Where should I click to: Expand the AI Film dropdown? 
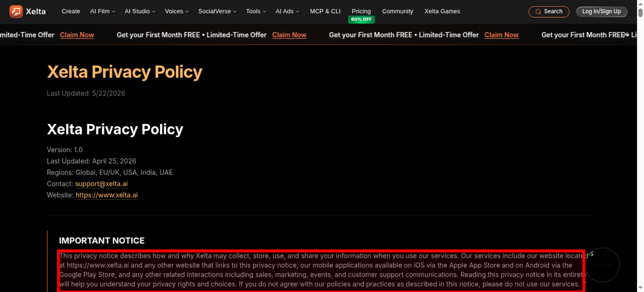tap(102, 12)
